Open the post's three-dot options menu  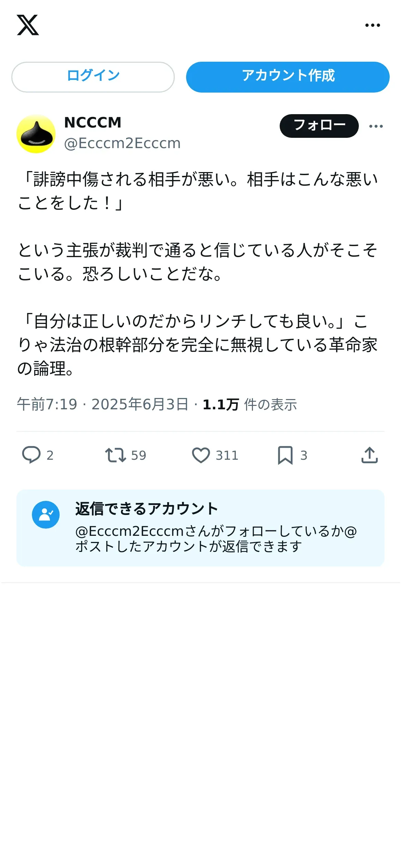[376, 126]
